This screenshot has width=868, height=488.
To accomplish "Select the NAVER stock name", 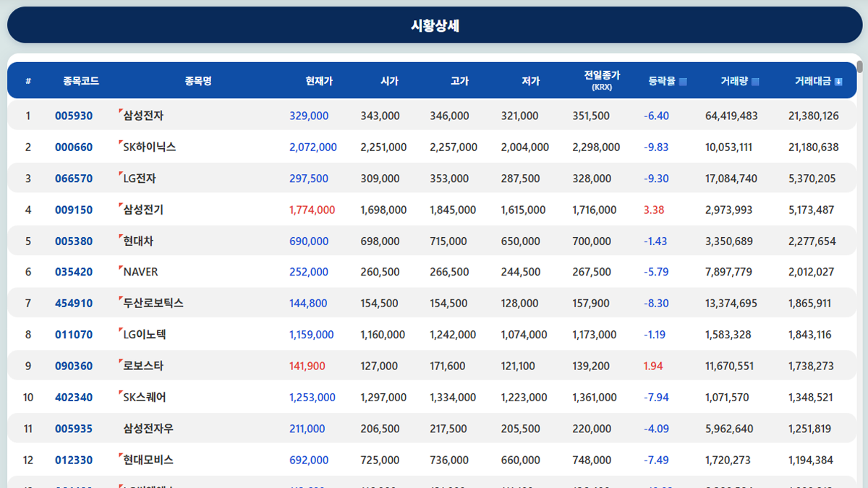I will click(141, 273).
